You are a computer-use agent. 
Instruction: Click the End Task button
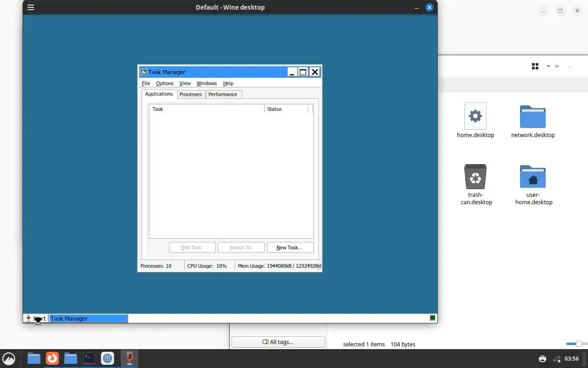192,247
